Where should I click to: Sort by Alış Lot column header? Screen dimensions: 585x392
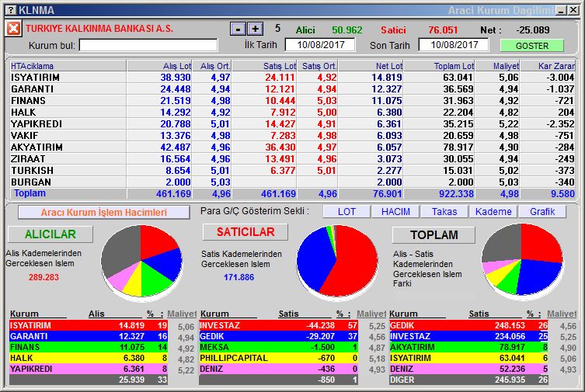pos(159,66)
